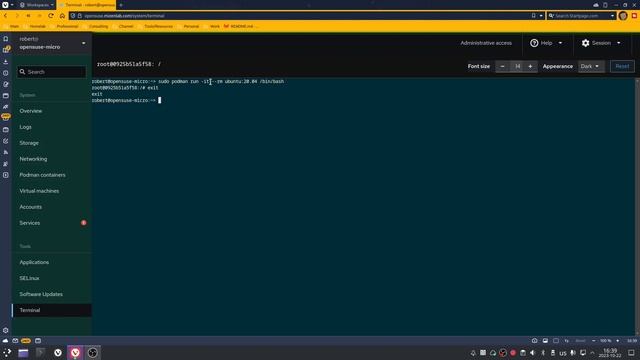
Task: Click the status bar mail icon
Action: [x=15, y=340]
